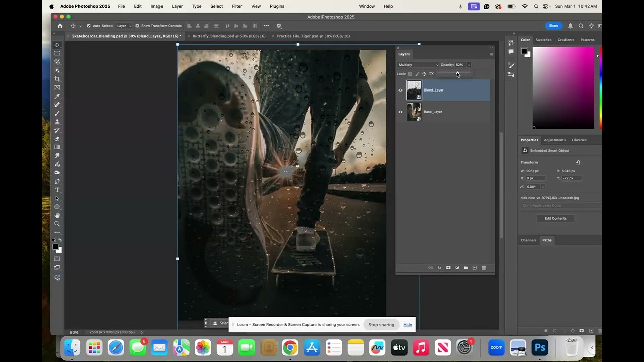Click the Home icon in options bar

(x=60, y=26)
